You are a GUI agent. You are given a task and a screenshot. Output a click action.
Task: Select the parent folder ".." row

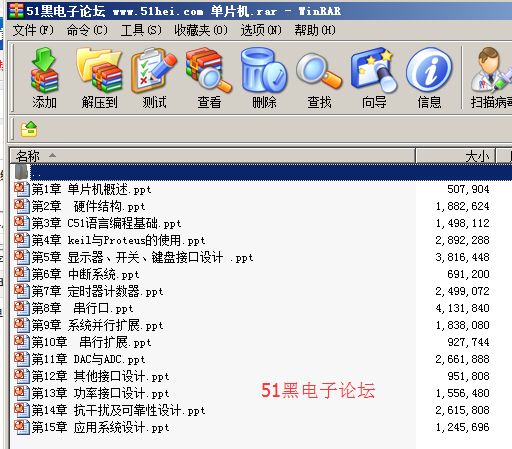(261, 172)
